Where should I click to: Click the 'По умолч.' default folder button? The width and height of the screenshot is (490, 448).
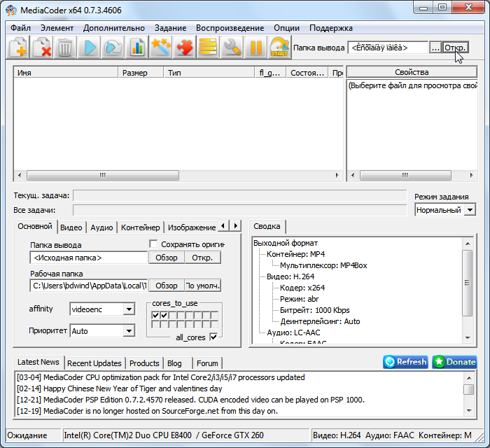[202, 286]
